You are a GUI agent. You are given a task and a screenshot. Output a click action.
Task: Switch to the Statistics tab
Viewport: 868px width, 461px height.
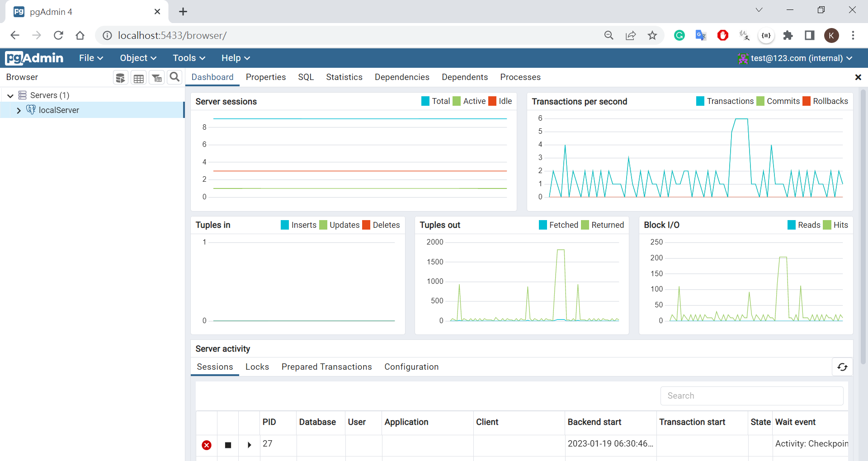[344, 77]
